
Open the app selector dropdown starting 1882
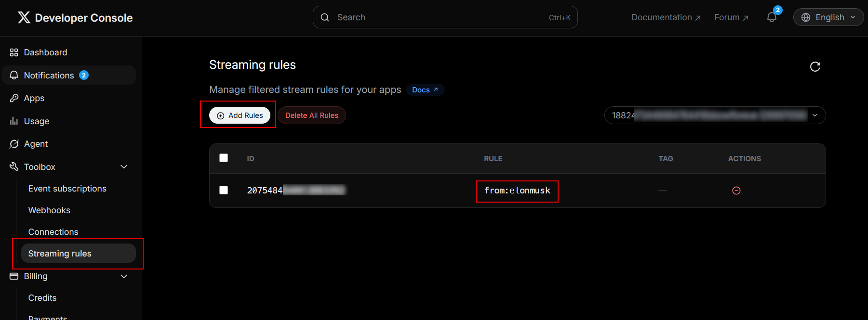point(715,115)
